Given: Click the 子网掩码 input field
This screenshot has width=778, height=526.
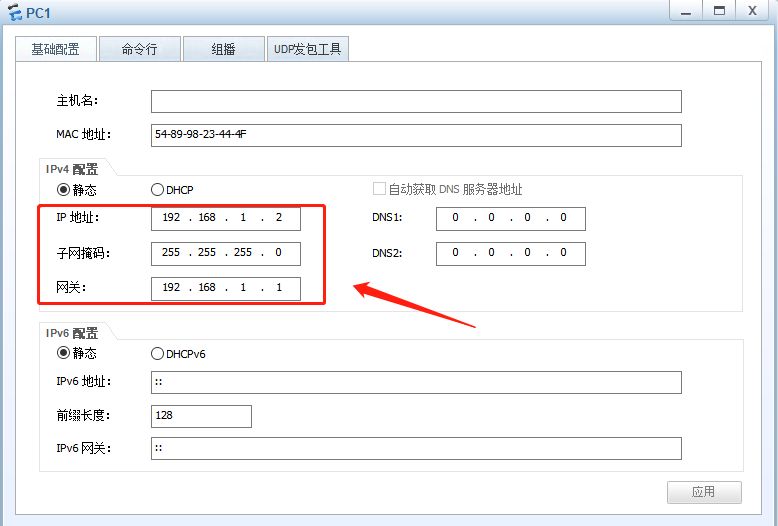Looking at the screenshot, I should 225,253.
